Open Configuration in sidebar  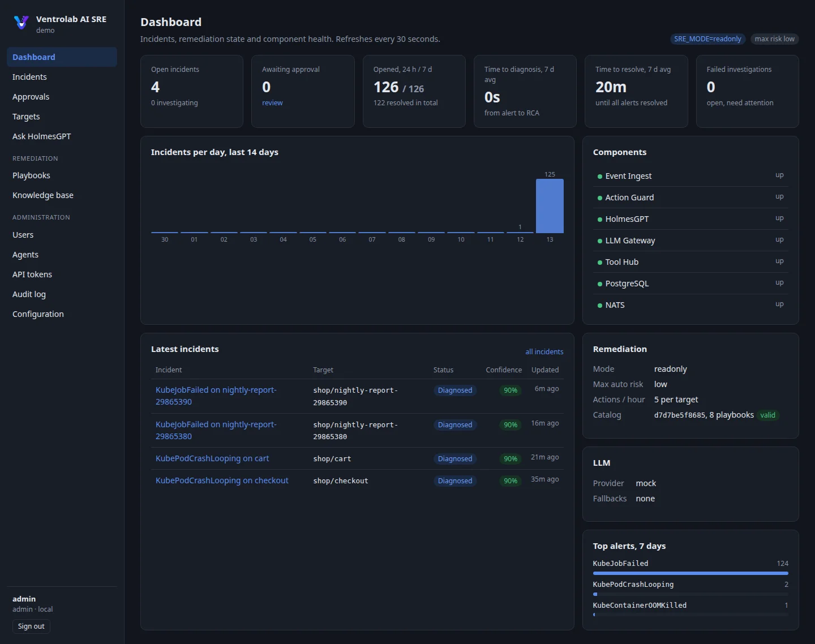point(62,314)
